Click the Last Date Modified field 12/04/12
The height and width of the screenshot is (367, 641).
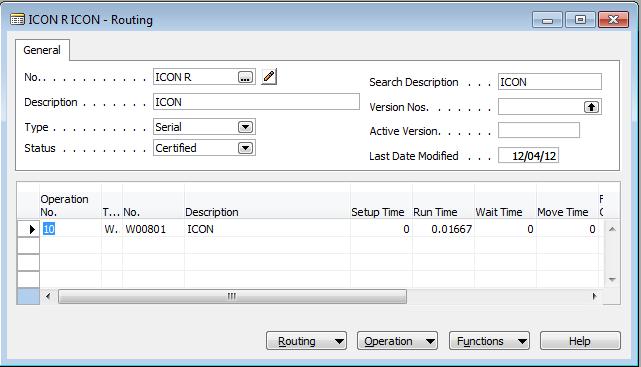coord(528,156)
